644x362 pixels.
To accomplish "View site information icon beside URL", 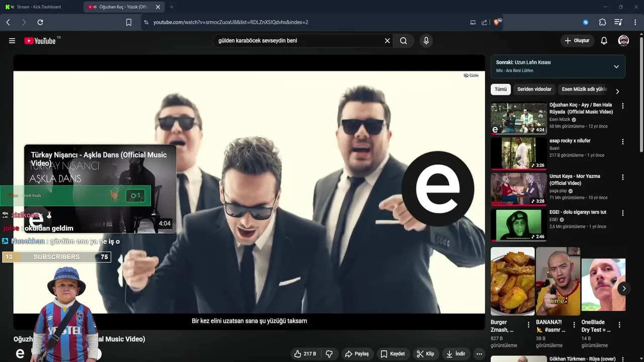I will [146, 22].
